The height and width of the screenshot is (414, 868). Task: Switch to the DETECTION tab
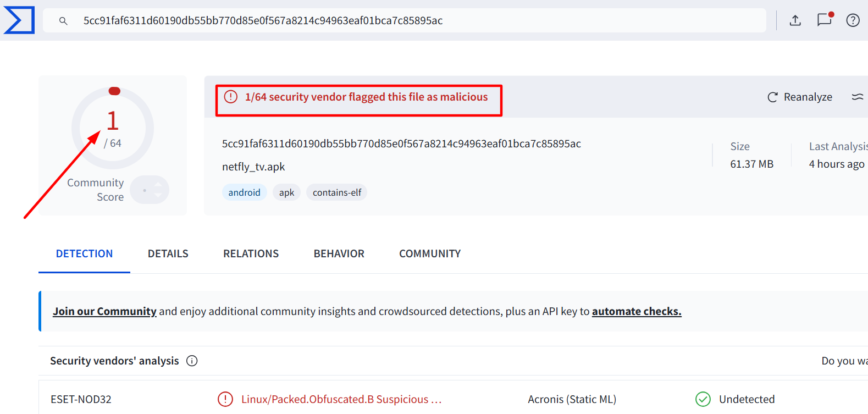coord(84,253)
